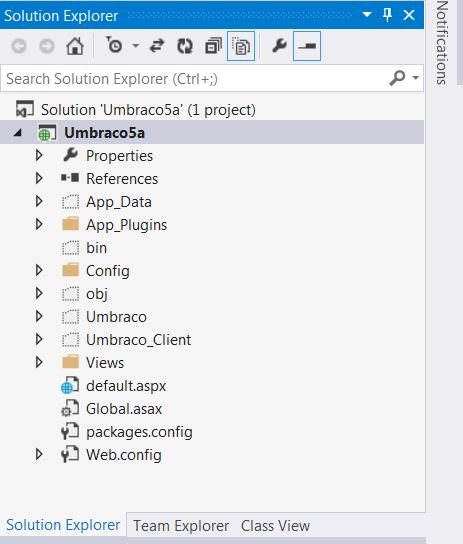Open Properties via the wrench icon
Image resolution: width=463 pixels, height=544 pixels.
click(x=279, y=45)
